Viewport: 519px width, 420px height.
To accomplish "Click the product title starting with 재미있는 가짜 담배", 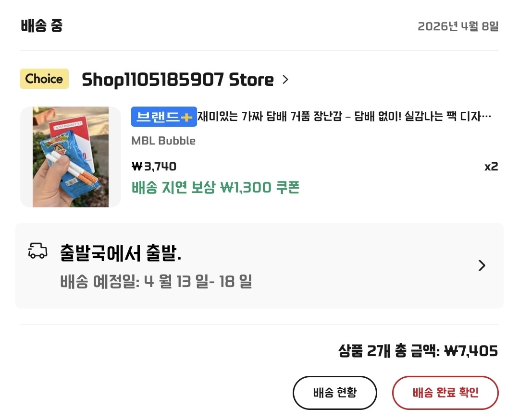I will [344, 117].
